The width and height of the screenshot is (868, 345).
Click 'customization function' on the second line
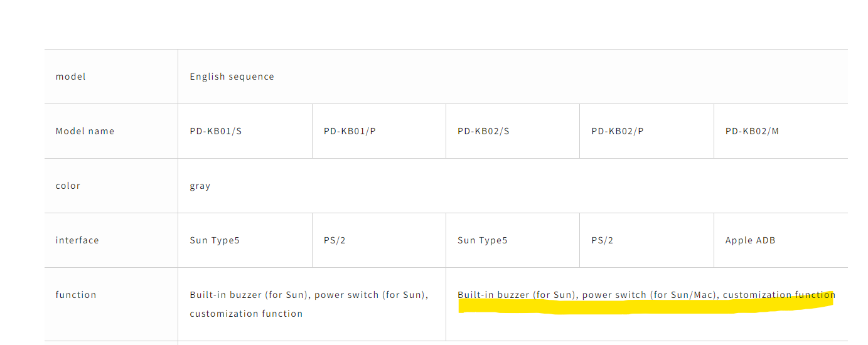[x=246, y=314]
